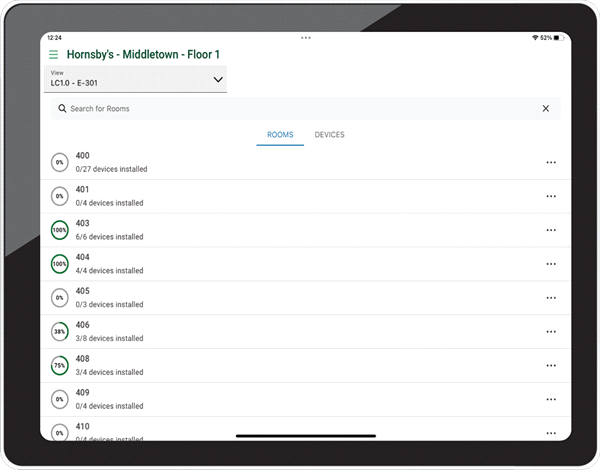
Task: Open more options for room 408
Action: pyautogui.click(x=551, y=366)
